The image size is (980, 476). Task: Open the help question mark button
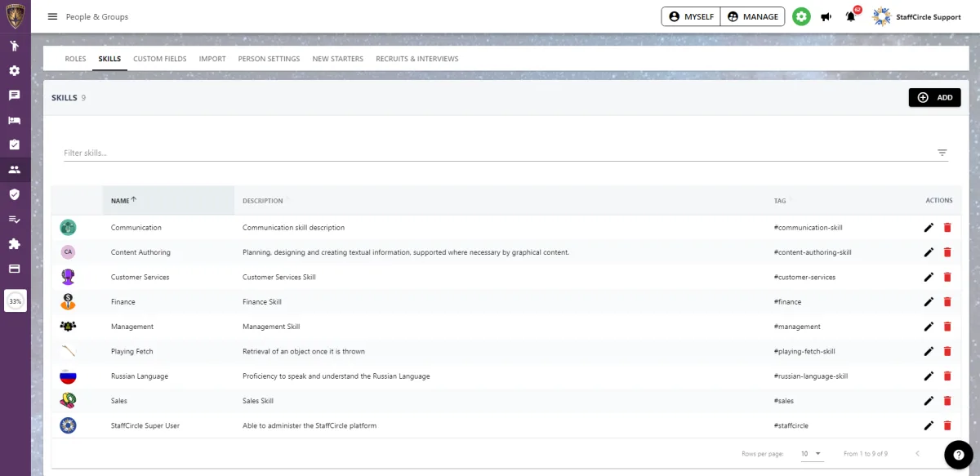click(x=959, y=455)
